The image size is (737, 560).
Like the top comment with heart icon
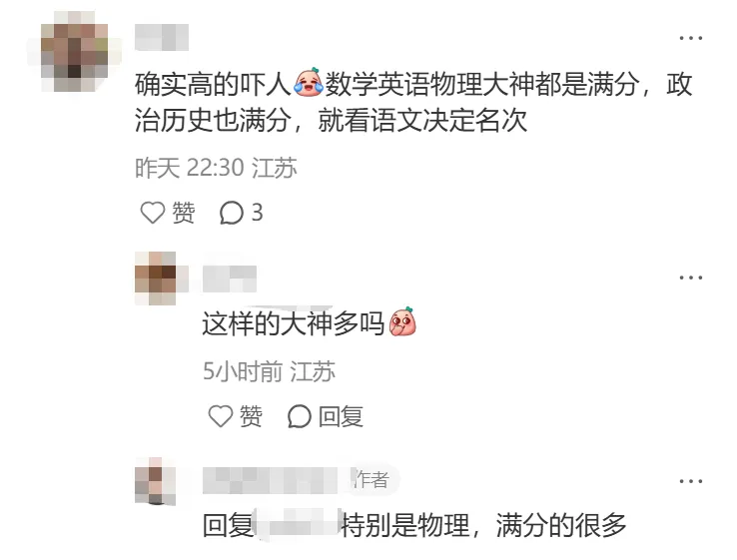pos(153,213)
